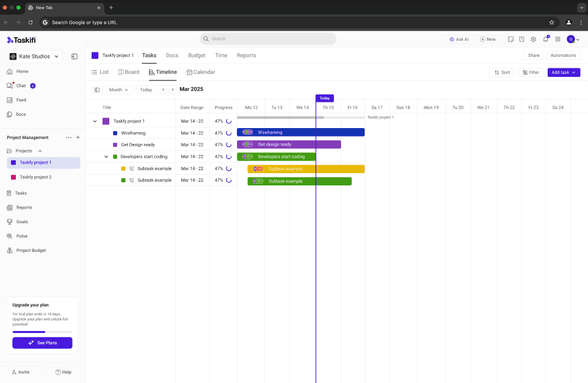Open browser profile icon
The image size is (588, 383).
568,23
